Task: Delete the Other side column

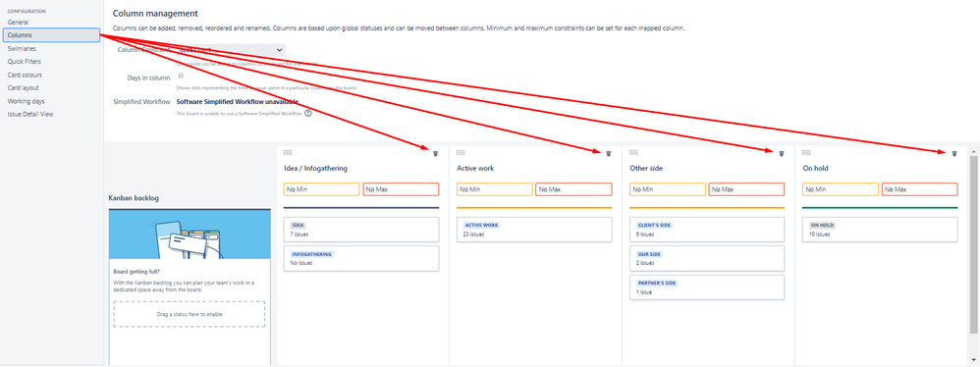Action: (782, 153)
